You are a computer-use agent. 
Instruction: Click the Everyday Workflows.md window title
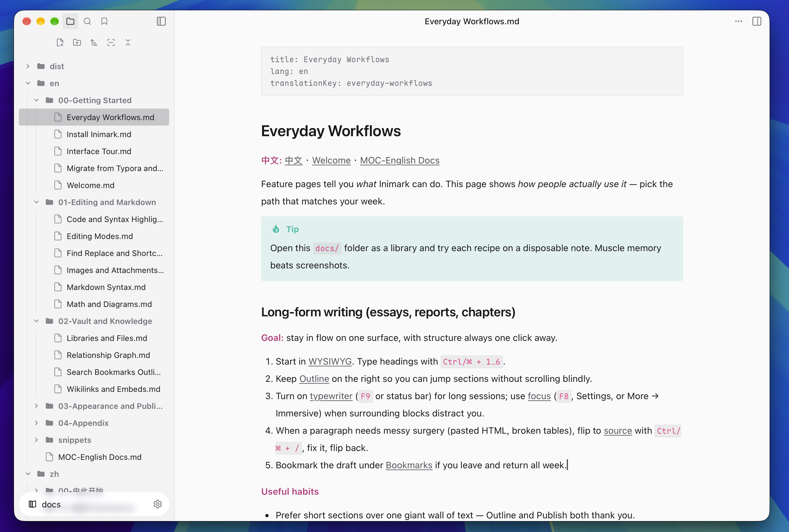[x=472, y=21]
